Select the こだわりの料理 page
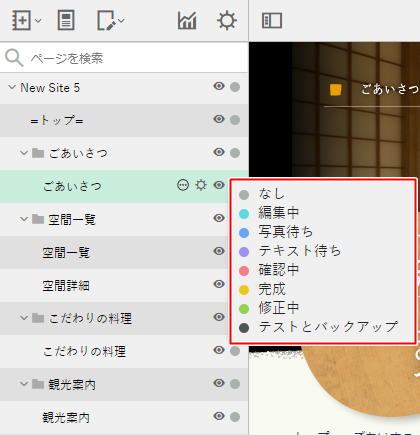 click(x=124, y=351)
